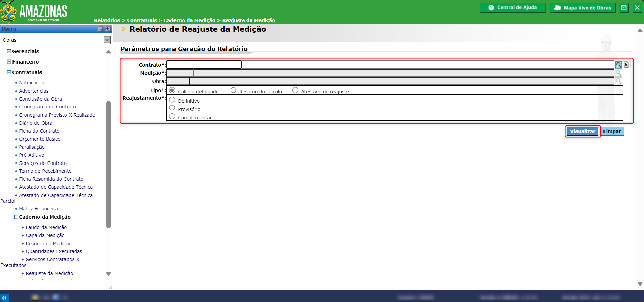Expand the Financeiro tree node
The height and width of the screenshot is (302, 644).
pos(9,62)
